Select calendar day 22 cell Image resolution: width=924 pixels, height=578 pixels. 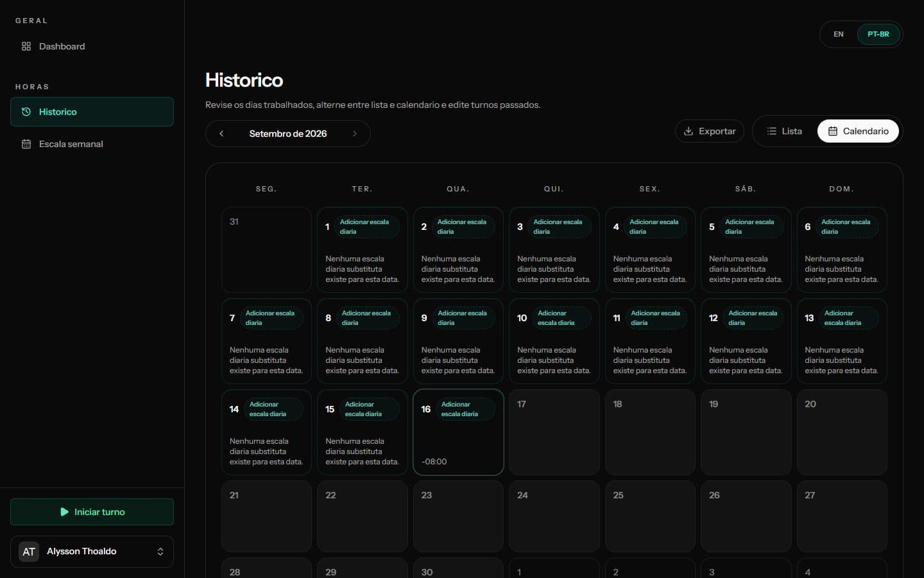[362, 516]
